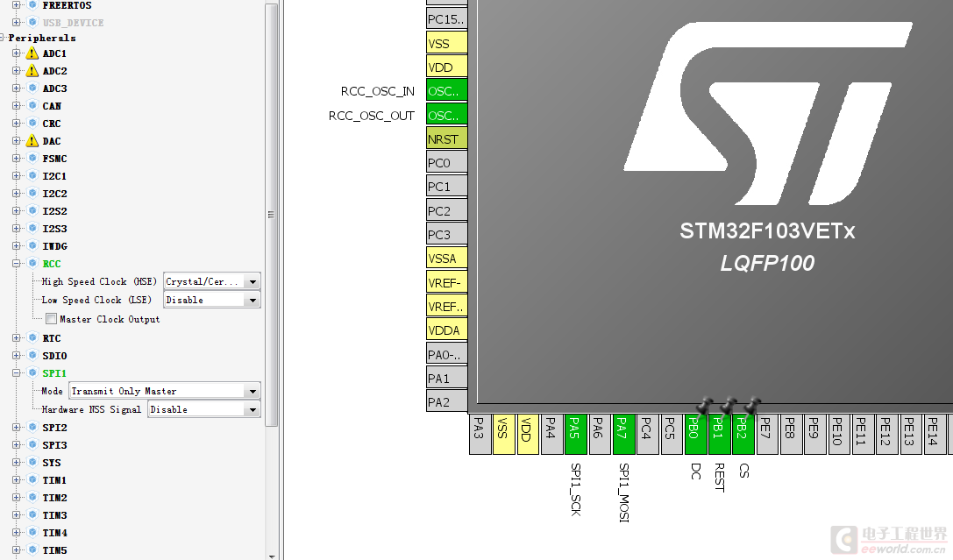The height and width of the screenshot is (560, 953).
Task: Click the PE7 pin on the chip
Action: 768,435
